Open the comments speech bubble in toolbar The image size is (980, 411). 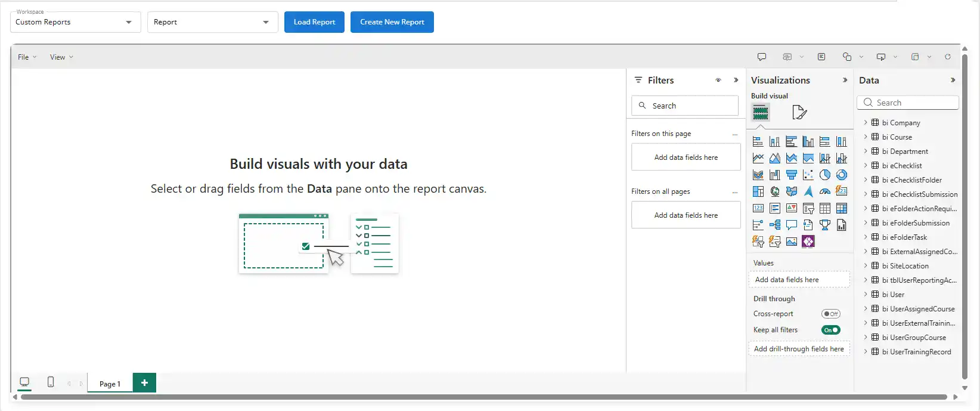coord(761,57)
